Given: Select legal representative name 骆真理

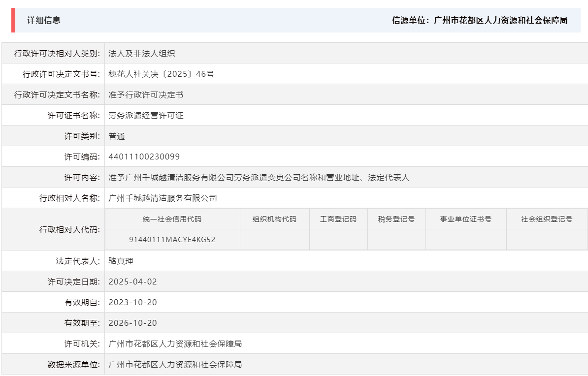Looking at the screenshot, I should click(x=120, y=260).
